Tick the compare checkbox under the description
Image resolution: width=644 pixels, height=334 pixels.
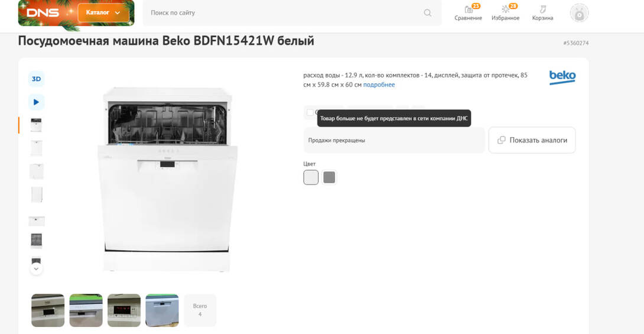point(310,112)
